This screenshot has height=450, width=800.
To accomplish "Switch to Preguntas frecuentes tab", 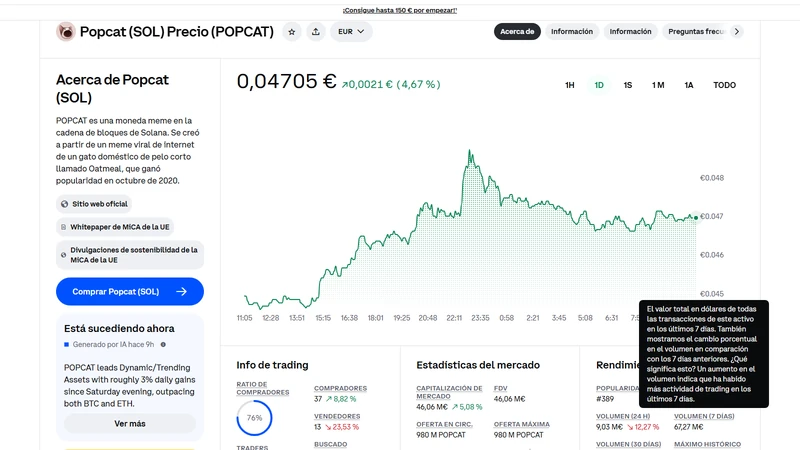I will (696, 32).
